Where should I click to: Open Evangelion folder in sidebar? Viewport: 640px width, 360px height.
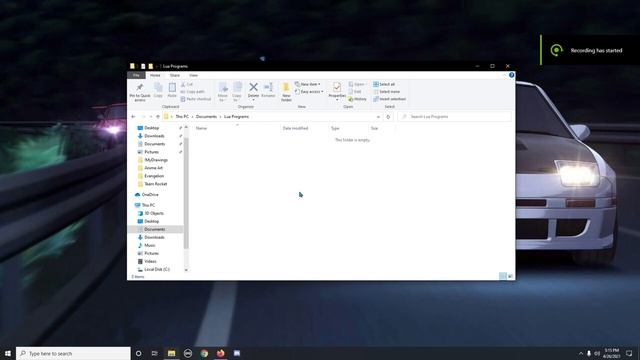[154, 176]
